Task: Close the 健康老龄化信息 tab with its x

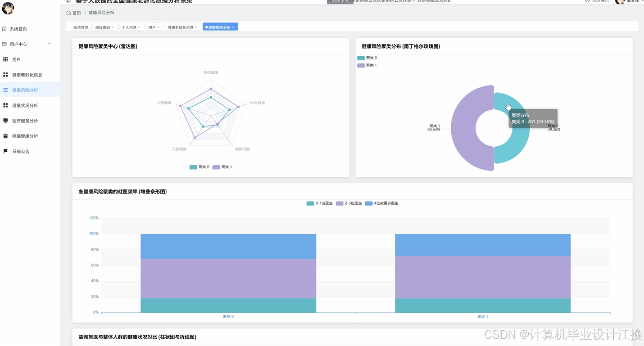Action: click(196, 27)
